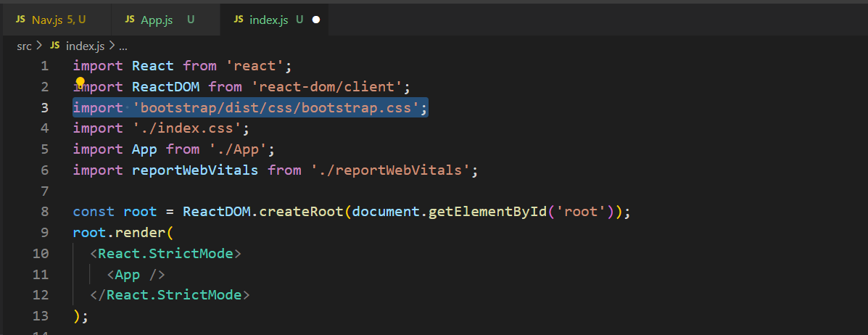Click the opening React.StrictMode tag
The image size is (868, 335).
click(165, 254)
